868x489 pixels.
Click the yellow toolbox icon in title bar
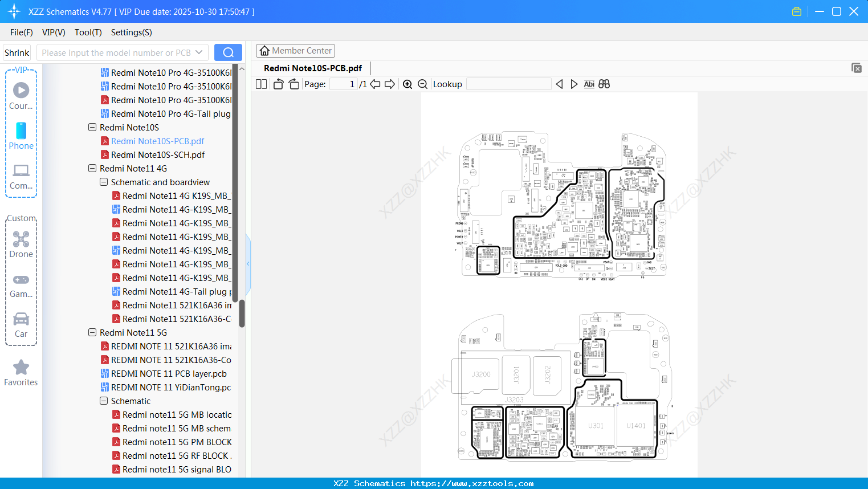797,11
